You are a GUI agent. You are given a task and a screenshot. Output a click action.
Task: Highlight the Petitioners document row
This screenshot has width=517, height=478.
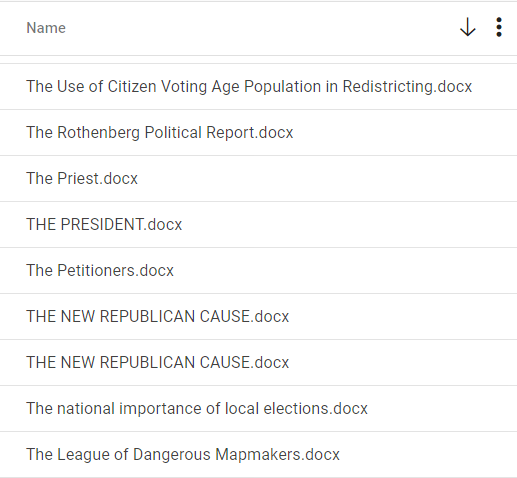click(x=258, y=270)
